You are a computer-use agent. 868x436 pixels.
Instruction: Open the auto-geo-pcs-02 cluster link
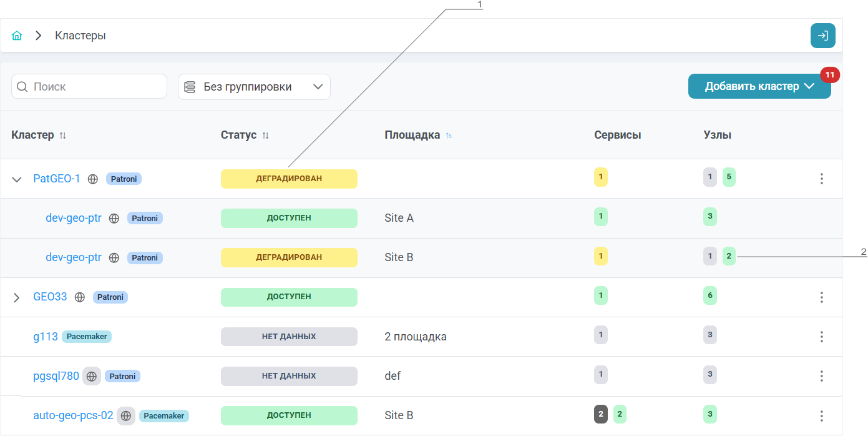(x=73, y=415)
